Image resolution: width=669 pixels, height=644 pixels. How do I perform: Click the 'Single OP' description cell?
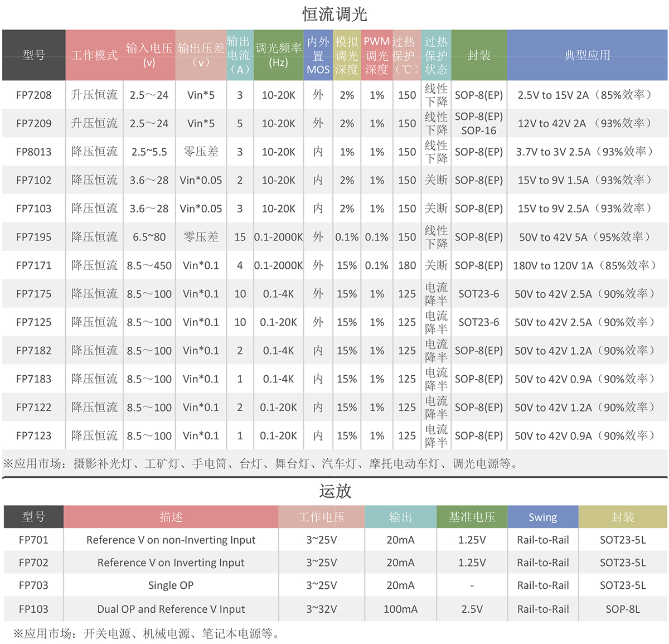coord(171,585)
